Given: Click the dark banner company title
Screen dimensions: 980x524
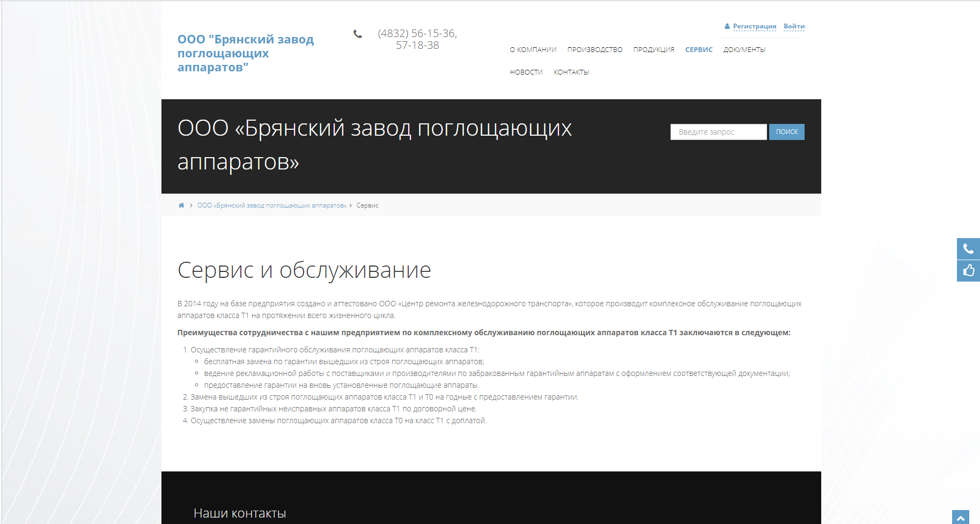Looking at the screenshot, I should 374,145.
